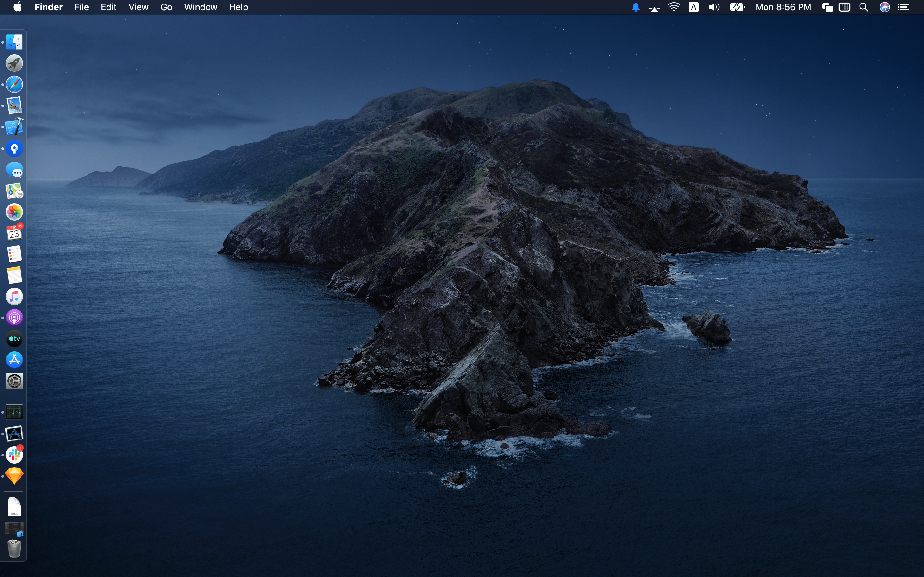Open Launchpad from the Dock
This screenshot has width=924, height=577.
tap(14, 63)
